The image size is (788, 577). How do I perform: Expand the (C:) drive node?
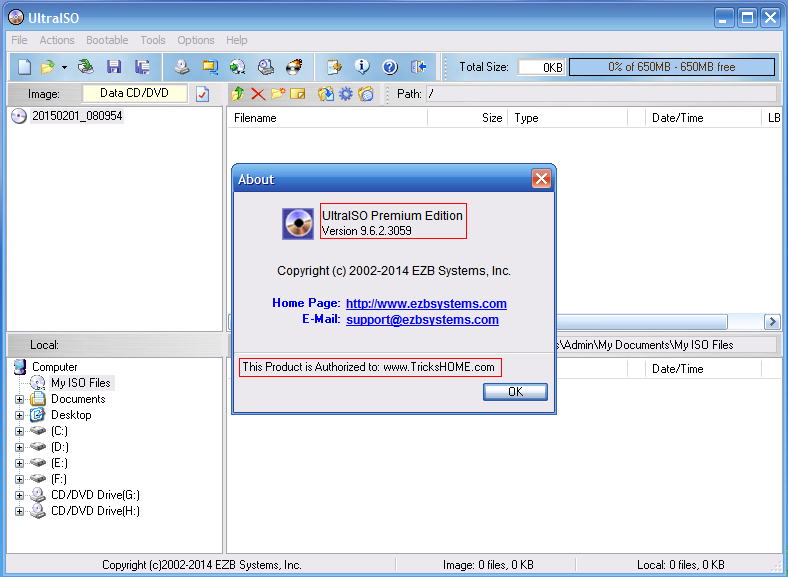coord(20,431)
